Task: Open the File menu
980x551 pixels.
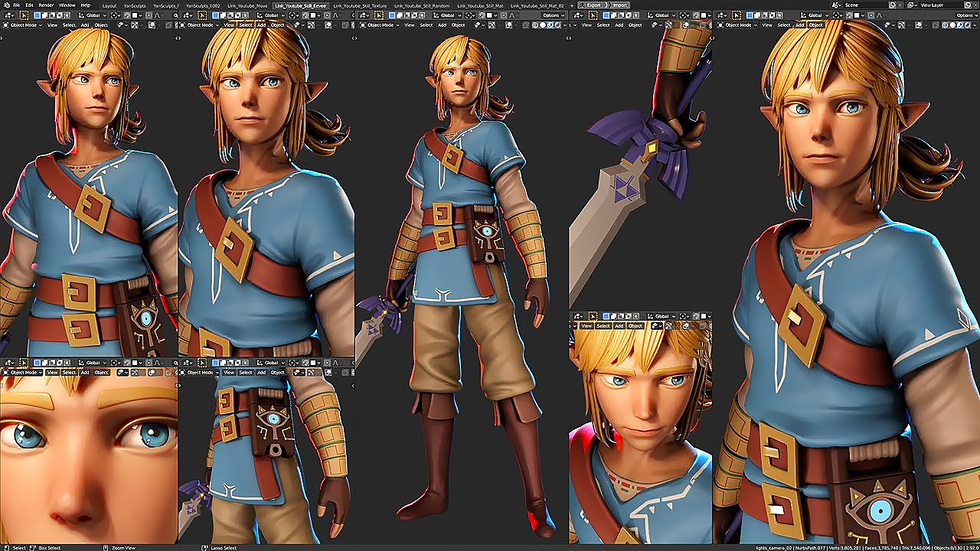Action: coord(16,5)
